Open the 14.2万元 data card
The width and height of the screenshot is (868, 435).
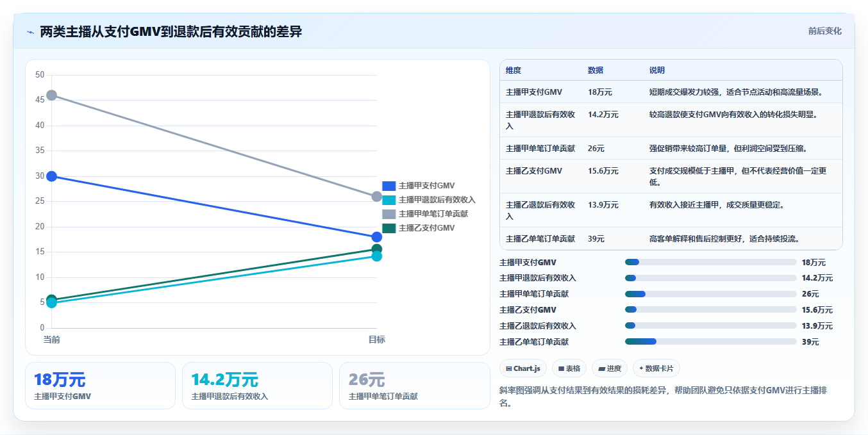pos(257,386)
